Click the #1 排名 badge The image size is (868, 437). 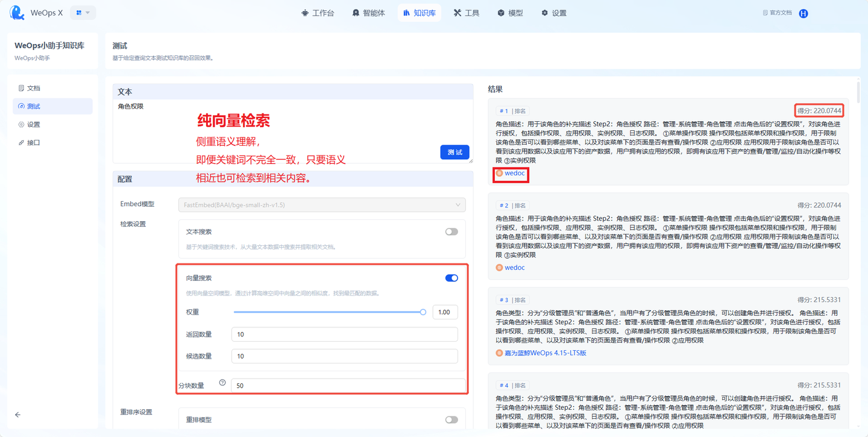point(512,111)
